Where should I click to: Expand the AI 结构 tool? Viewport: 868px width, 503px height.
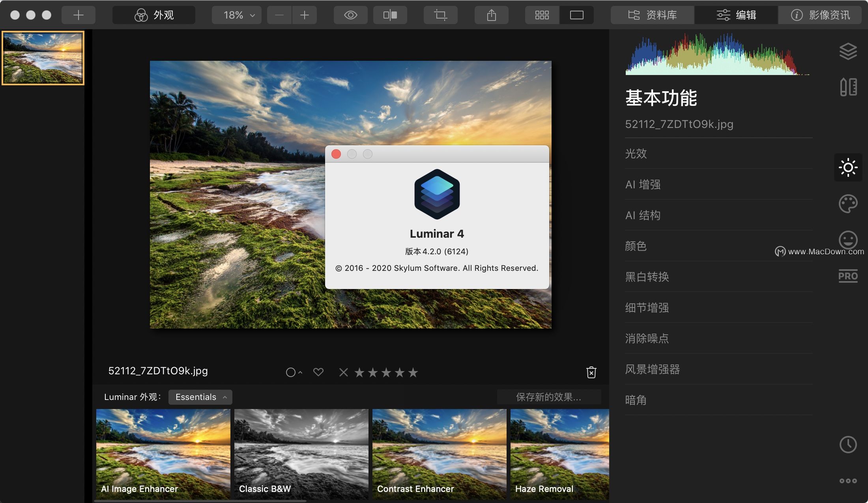pyautogui.click(x=718, y=215)
